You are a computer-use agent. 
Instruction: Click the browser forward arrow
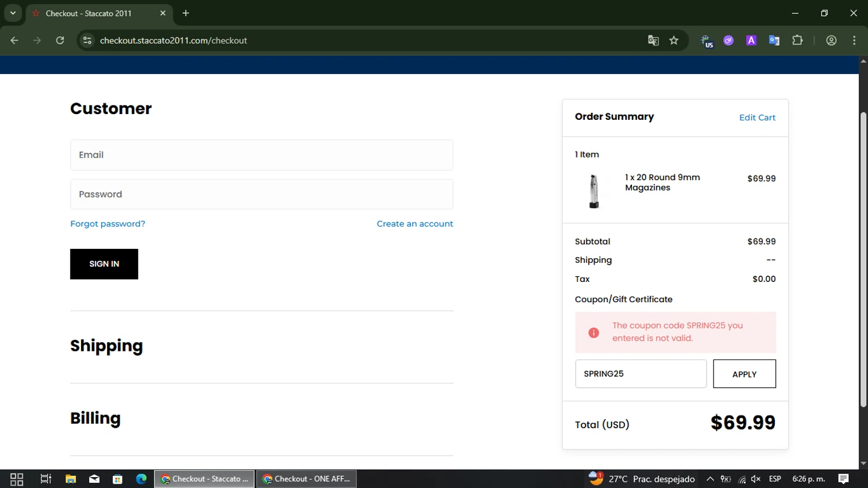37,41
